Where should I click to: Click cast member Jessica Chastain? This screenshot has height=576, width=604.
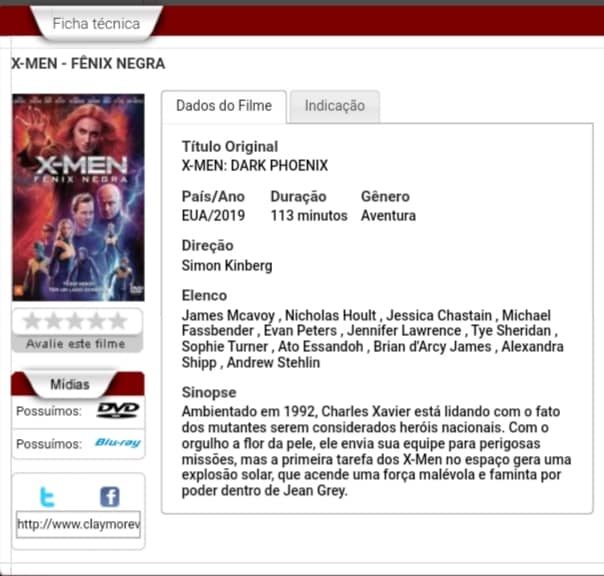pos(439,316)
